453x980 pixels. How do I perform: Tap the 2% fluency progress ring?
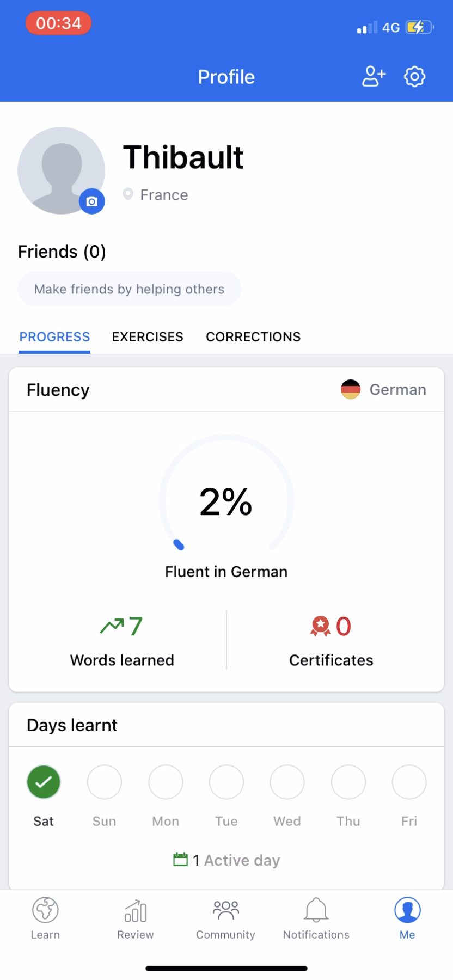pyautogui.click(x=226, y=501)
